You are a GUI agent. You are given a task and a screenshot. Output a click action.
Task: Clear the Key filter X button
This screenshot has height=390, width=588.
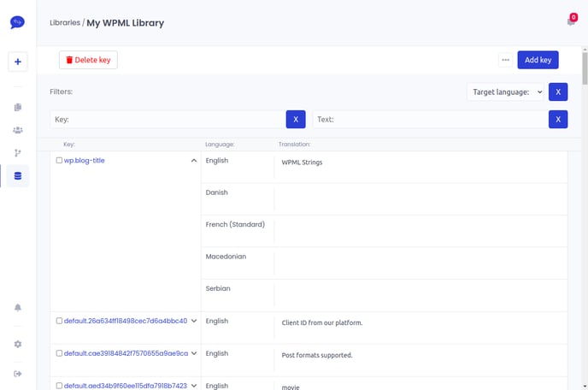[296, 120]
